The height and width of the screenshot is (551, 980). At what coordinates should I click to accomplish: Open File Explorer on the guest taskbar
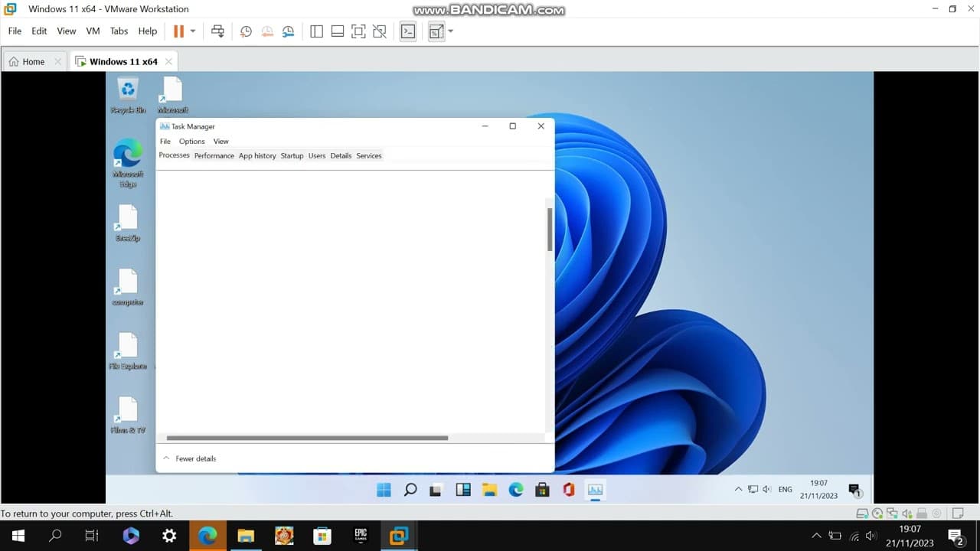coord(489,490)
